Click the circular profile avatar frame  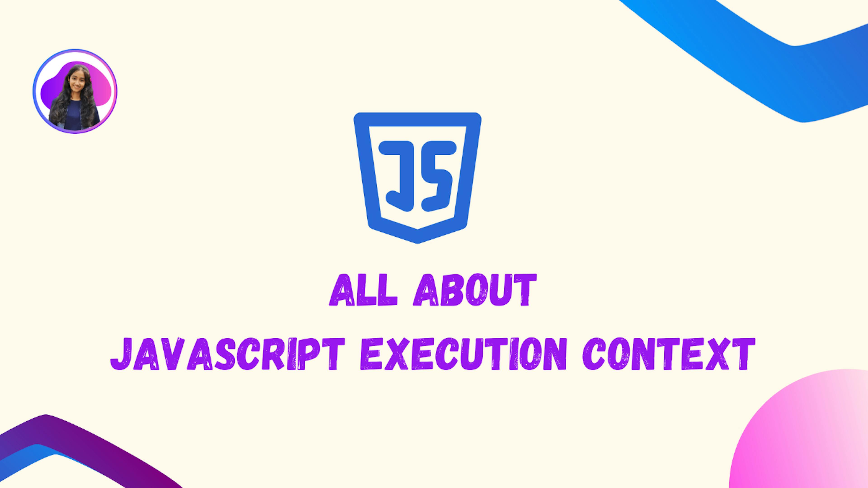[x=75, y=92]
